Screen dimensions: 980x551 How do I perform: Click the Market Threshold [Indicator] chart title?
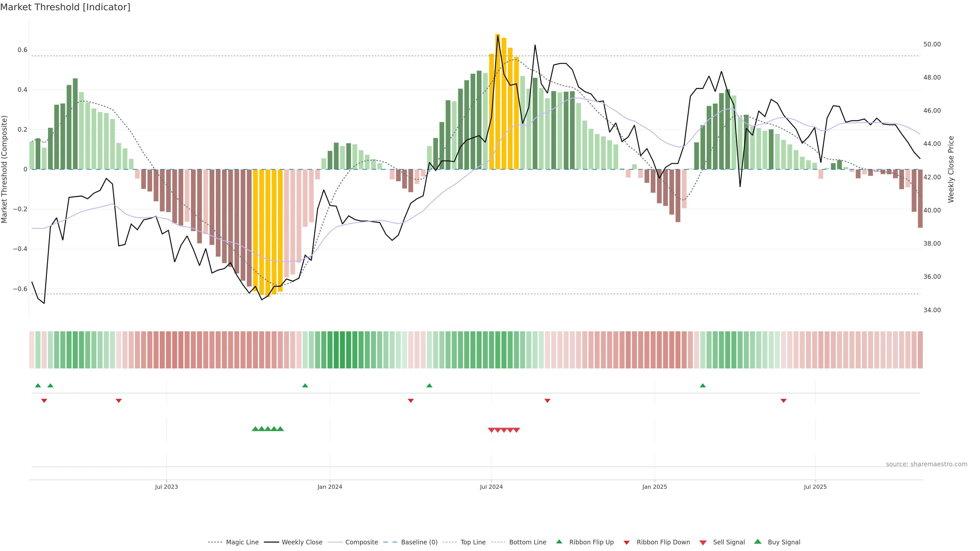tap(65, 7)
